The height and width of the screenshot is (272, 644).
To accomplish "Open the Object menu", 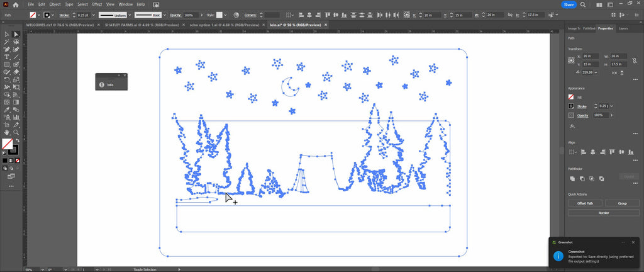I will coord(55,4).
